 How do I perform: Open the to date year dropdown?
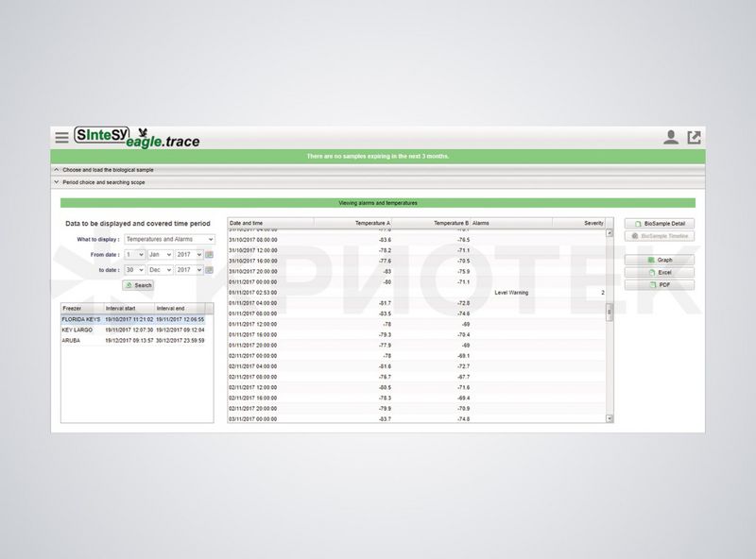(190, 270)
